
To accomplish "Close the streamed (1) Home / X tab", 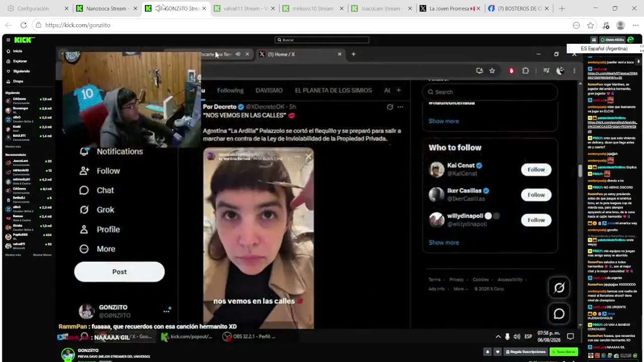I will pos(339,54).
